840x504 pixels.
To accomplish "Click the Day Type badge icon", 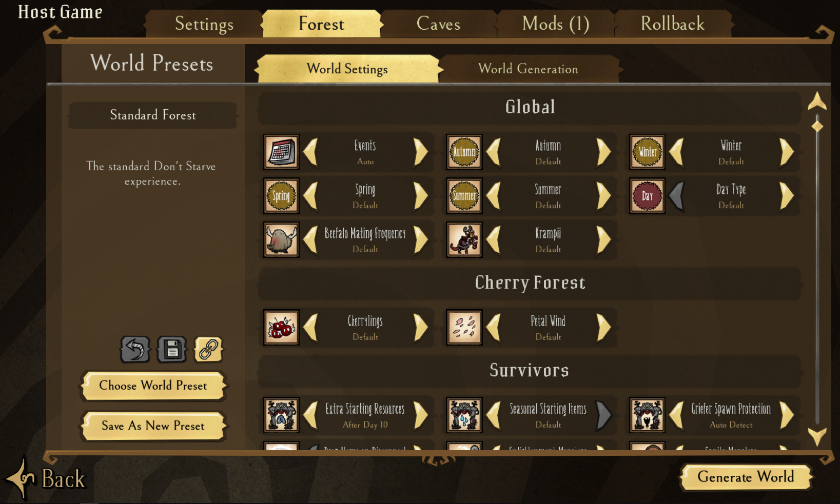I will point(647,196).
